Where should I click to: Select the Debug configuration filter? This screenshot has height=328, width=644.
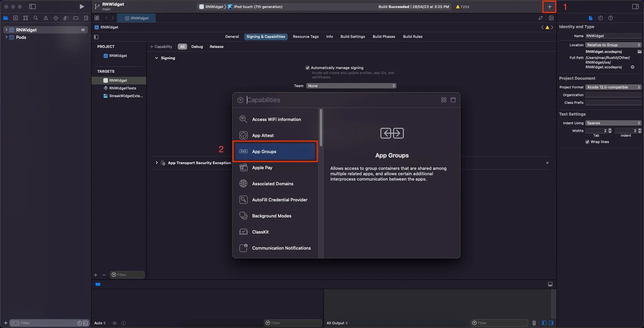(x=197, y=47)
